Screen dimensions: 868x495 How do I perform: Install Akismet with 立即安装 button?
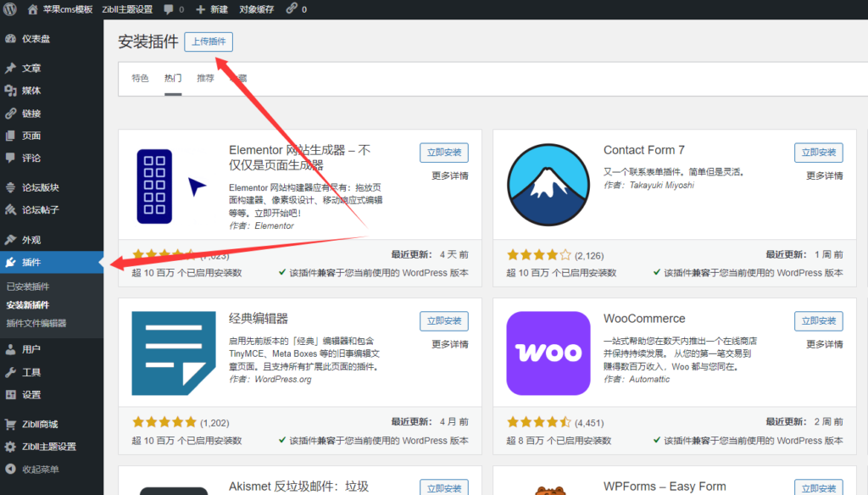click(x=444, y=487)
